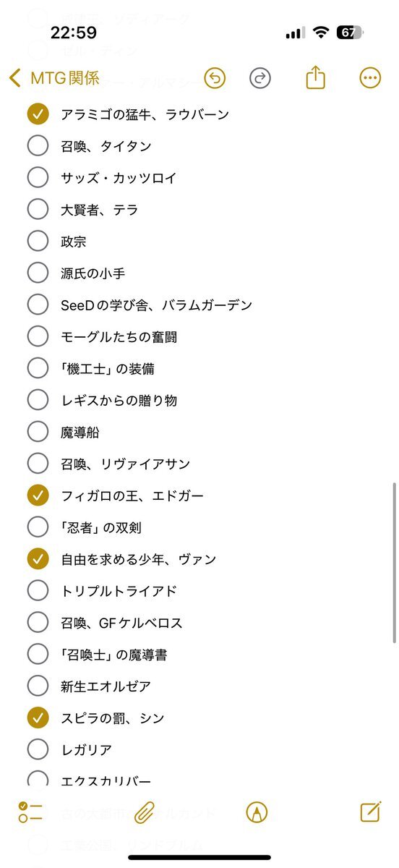399x868 pixels.
Task: Check the 政宗 checkbox
Action: (38, 242)
